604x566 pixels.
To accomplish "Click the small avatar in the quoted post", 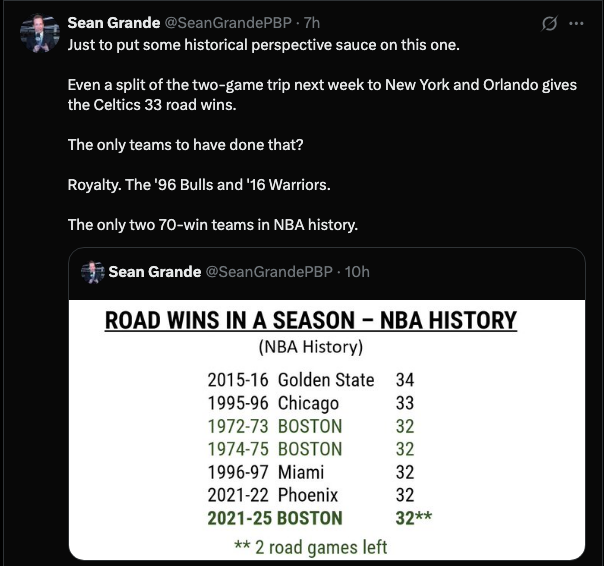I will pyautogui.click(x=93, y=272).
